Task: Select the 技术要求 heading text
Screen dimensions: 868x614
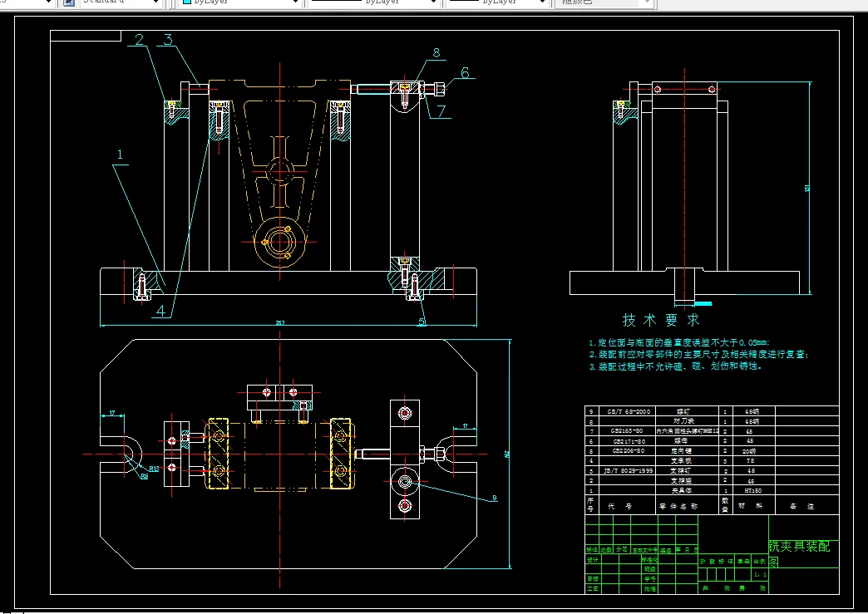Action: tap(661, 320)
